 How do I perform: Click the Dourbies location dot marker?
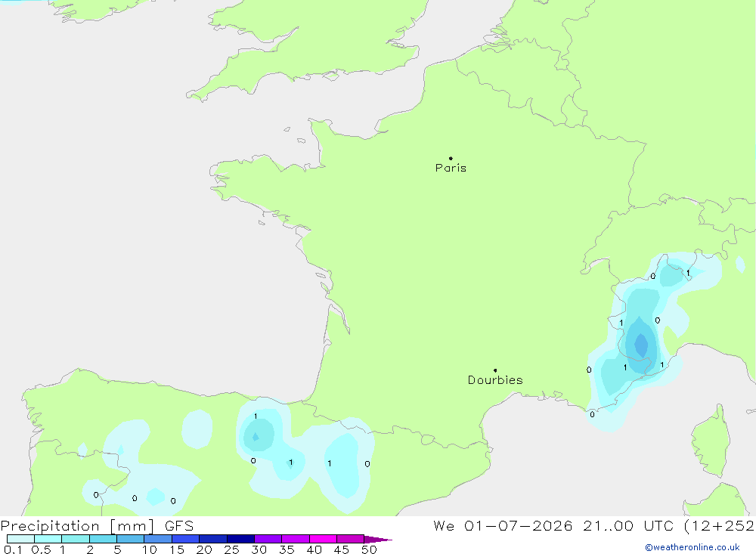tap(495, 370)
